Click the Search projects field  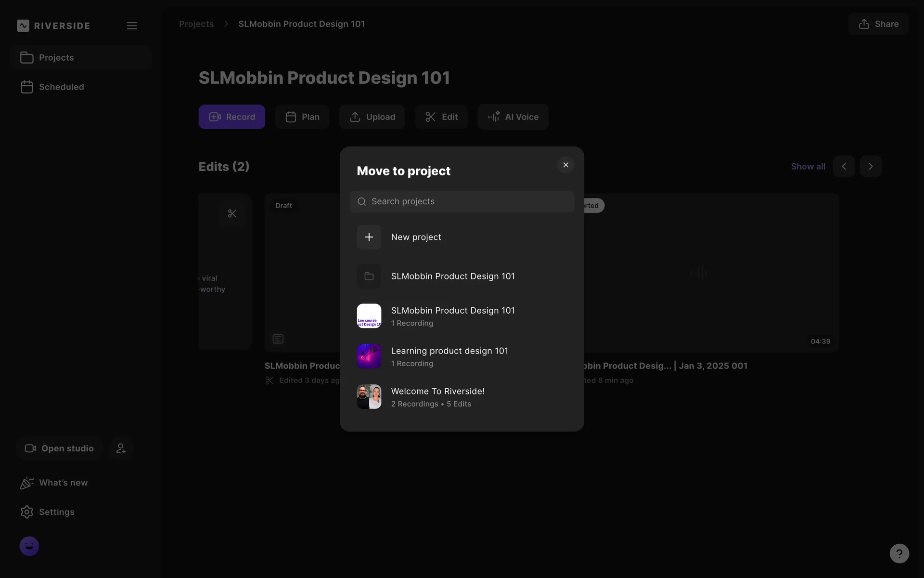(462, 201)
